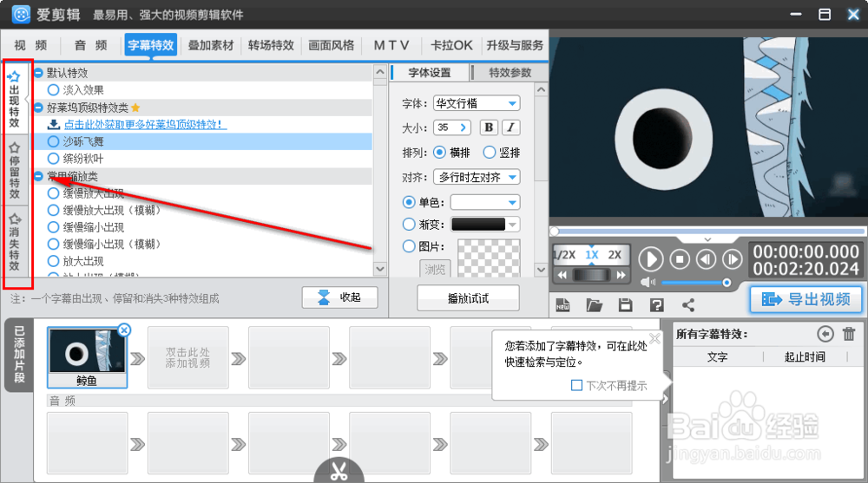The width and height of the screenshot is (868, 483).
Task: Open help with the question mark icon
Action: tap(656, 305)
